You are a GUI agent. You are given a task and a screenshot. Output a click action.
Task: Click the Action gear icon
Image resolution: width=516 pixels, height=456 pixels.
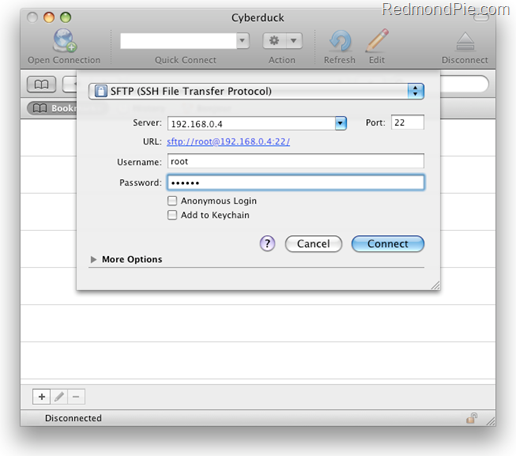[274, 41]
